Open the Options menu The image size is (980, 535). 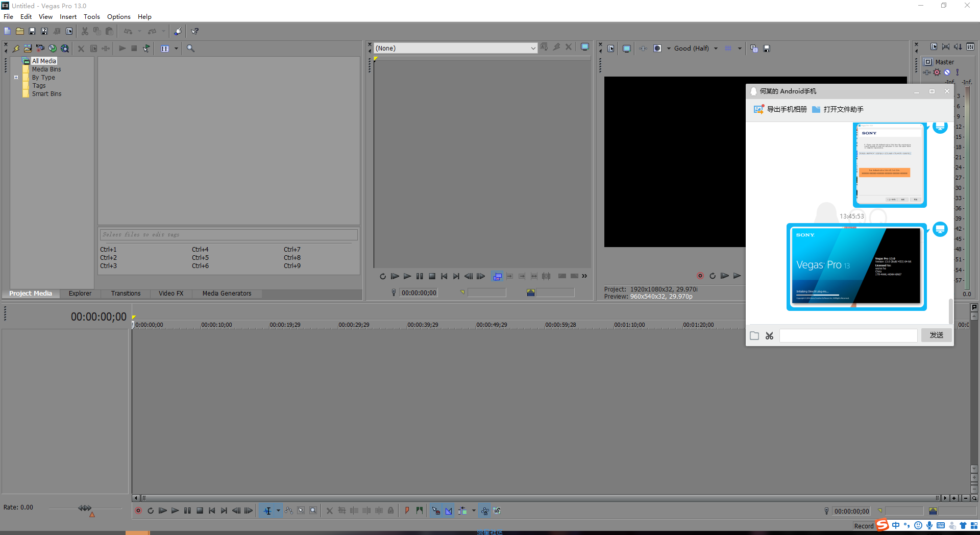pos(119,17)
